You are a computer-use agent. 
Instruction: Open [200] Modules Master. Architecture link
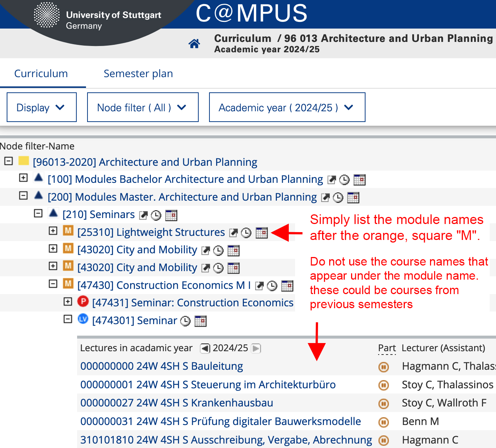click(x=182, y=197)
